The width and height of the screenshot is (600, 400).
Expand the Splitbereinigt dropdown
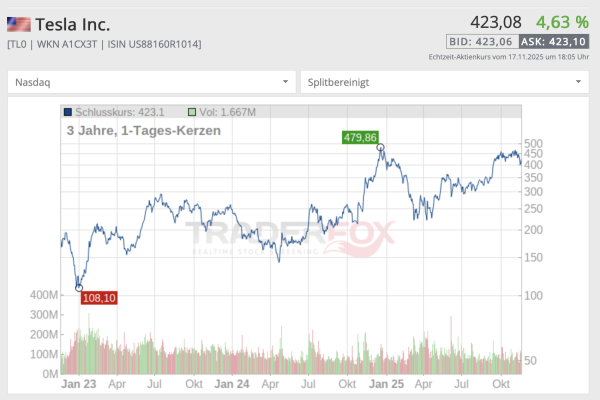445,82
